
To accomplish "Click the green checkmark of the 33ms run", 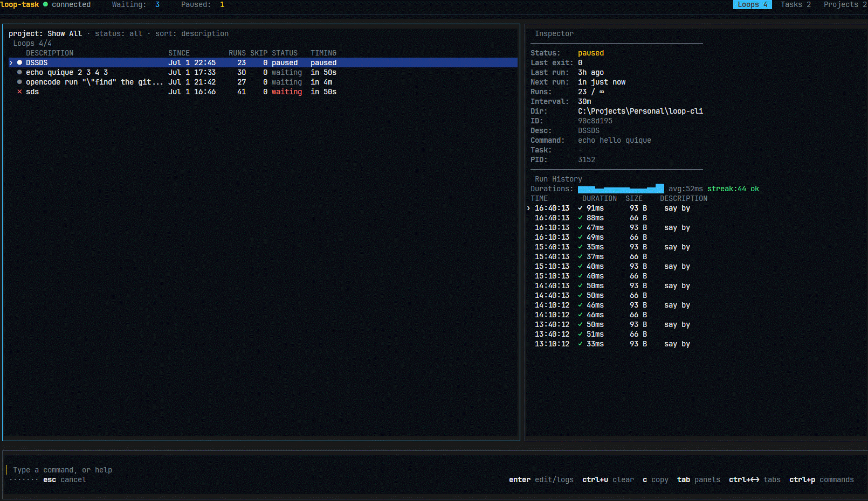I will tap(580, 344).
